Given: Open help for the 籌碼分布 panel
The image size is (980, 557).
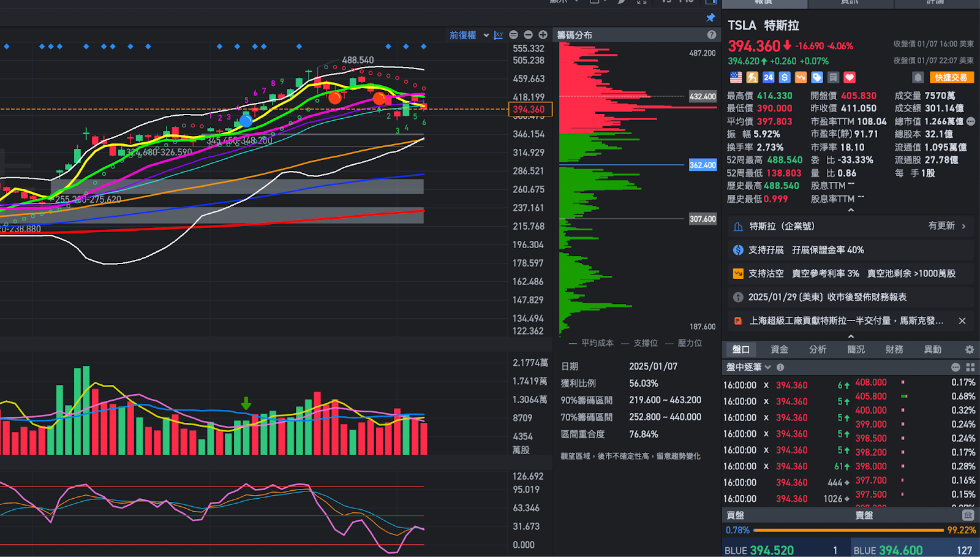Looking at the screenshot, I should coord(712,35).
